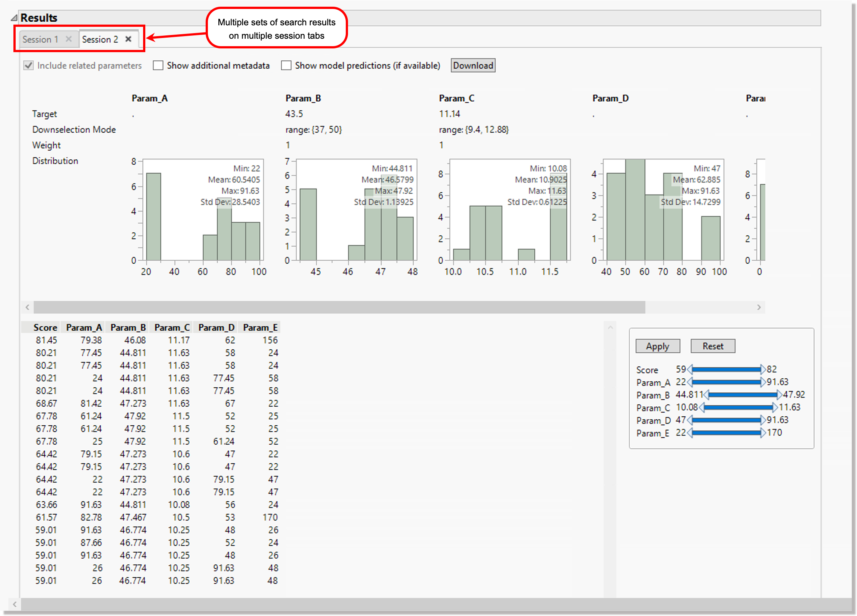Click the Param_A range slider bar
The height and width of the screenshot is (616, 857).
[725, 382]
